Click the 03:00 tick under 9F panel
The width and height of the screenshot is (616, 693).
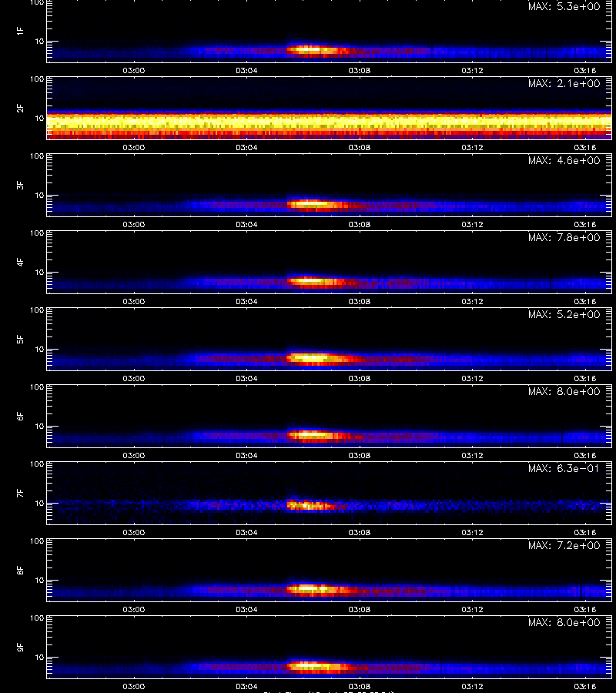click(x=133, y=686)
